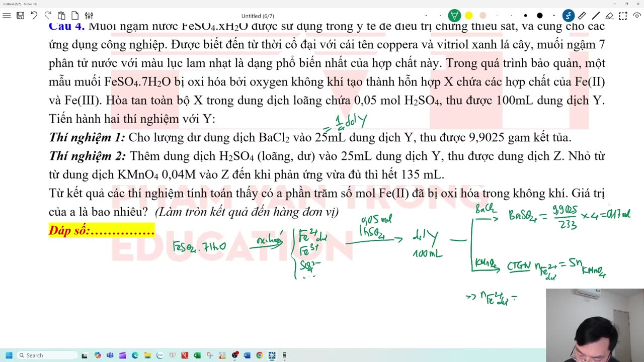Open Excel from the taskbar
This screenshot has height=362, width=644.
197,355
